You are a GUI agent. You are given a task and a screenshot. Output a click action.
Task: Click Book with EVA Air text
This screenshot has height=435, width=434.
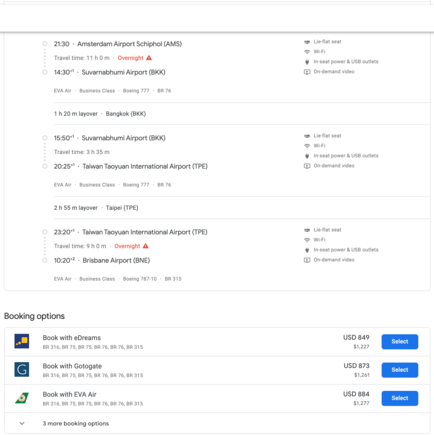tap(69, 394)
